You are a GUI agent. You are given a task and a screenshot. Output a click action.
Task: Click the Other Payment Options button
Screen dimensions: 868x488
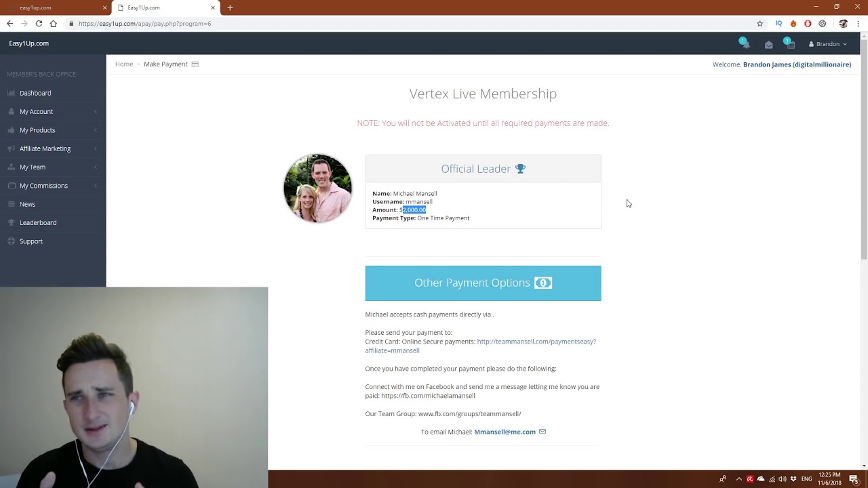[483, 283]
